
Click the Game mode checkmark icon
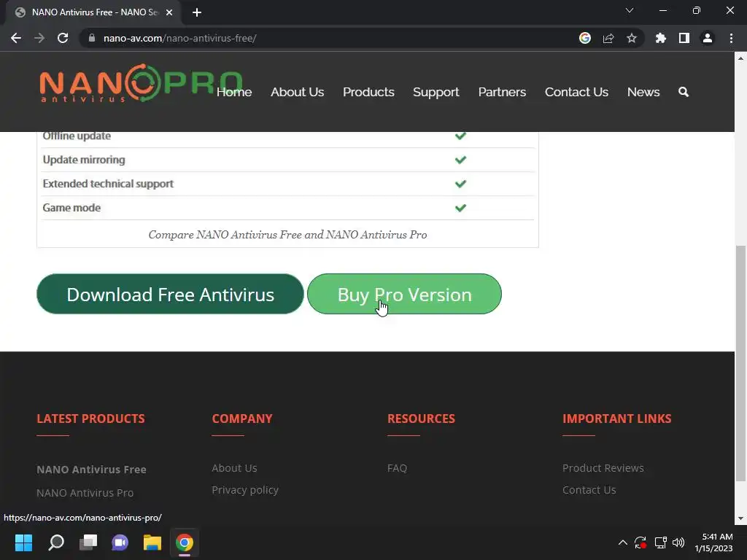[460, 208]
